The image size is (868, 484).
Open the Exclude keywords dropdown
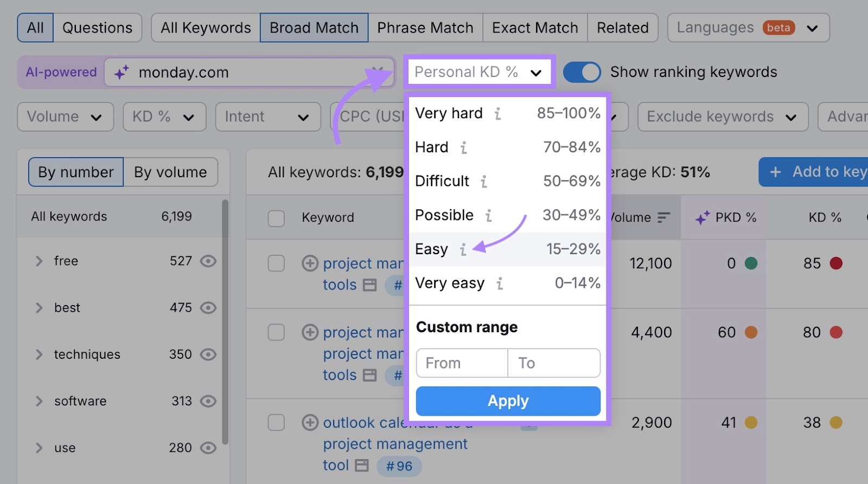click(722, 117)
